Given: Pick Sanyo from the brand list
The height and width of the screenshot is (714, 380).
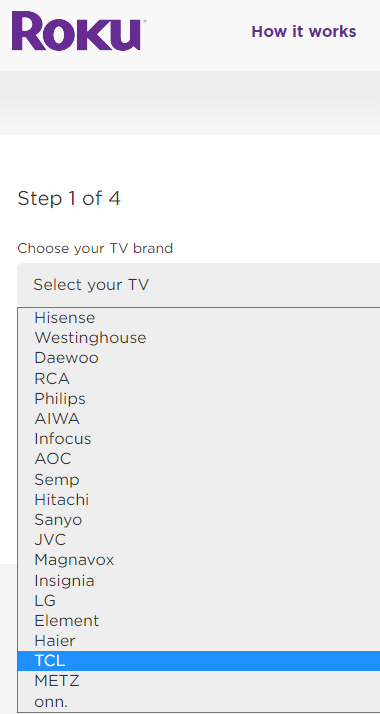Looking at the screenshot, I should coord(199,520).
